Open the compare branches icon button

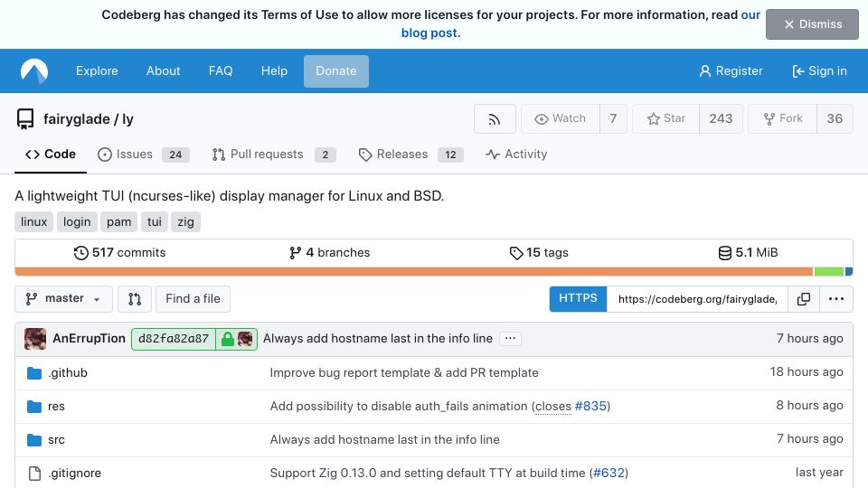(x=135, y=299)
